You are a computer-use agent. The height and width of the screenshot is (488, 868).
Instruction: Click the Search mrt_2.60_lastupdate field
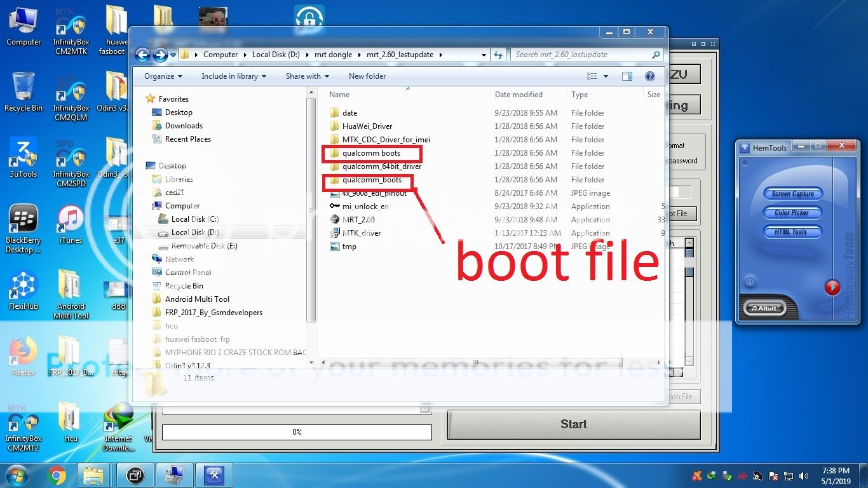coord(581,55)
